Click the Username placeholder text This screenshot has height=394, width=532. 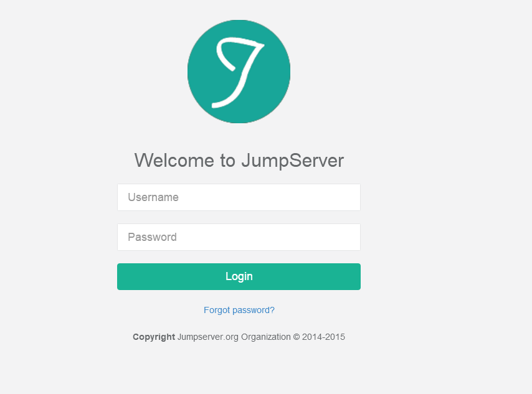[153, 197]
